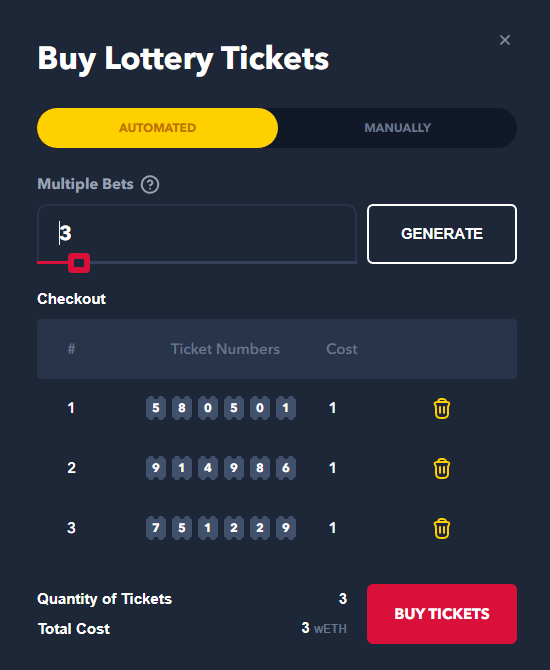The image size is (550, 670).
Task: Click the # column header
Action: 71,349
